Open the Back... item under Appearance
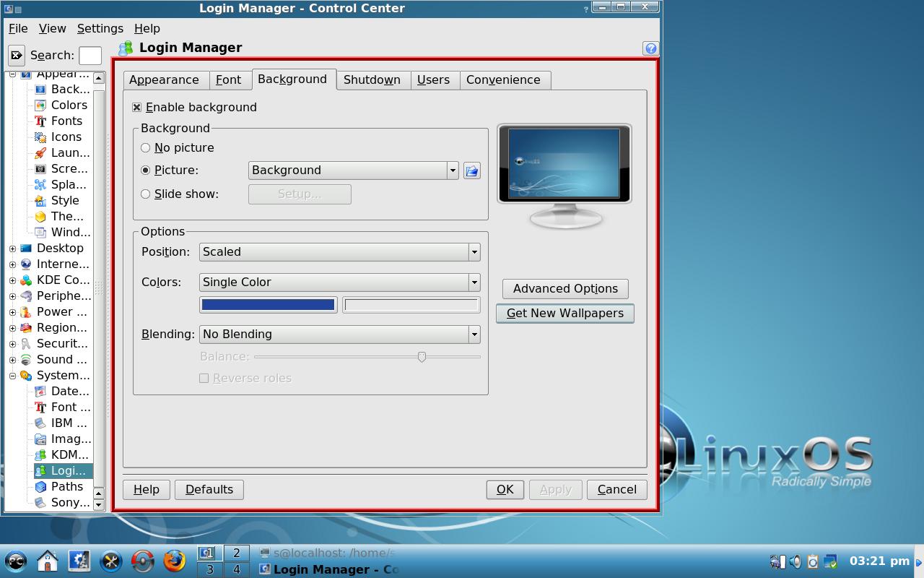Viewport: 924px width, 578px height. click(x=62, y=89)
